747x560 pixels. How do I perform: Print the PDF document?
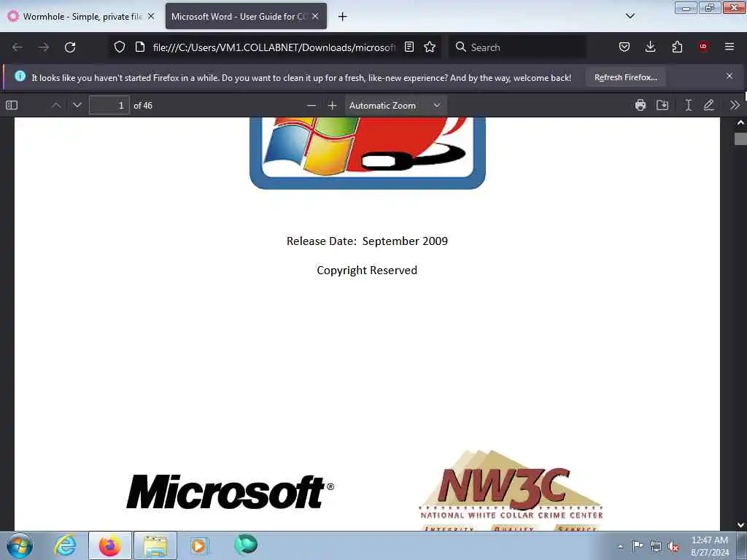tap(640, 105)
